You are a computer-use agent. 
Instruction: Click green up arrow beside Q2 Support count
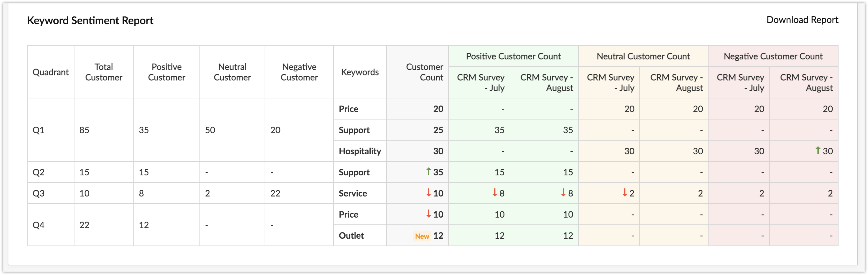[x=428, y=172]
